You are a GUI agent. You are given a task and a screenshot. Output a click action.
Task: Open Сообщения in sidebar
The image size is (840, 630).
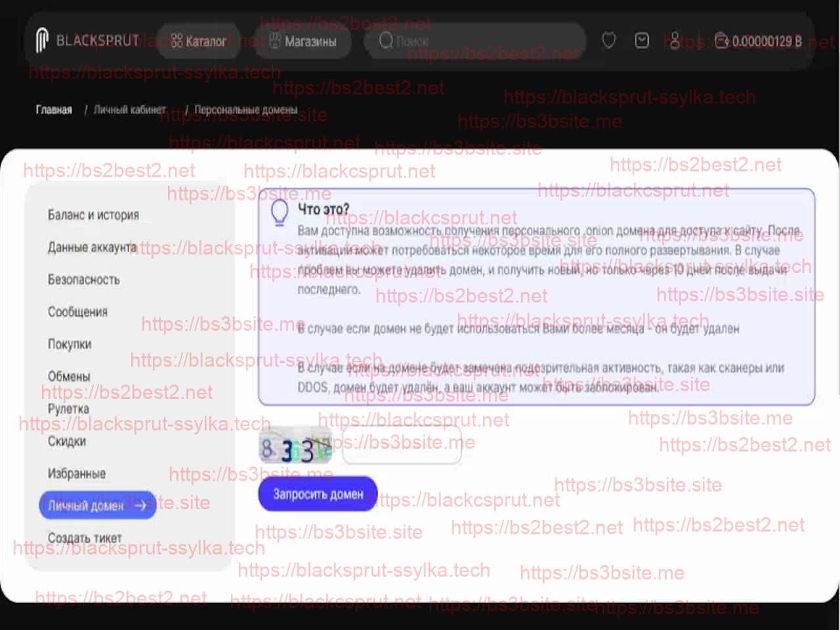pyautogui.click(x=77, y=311)
